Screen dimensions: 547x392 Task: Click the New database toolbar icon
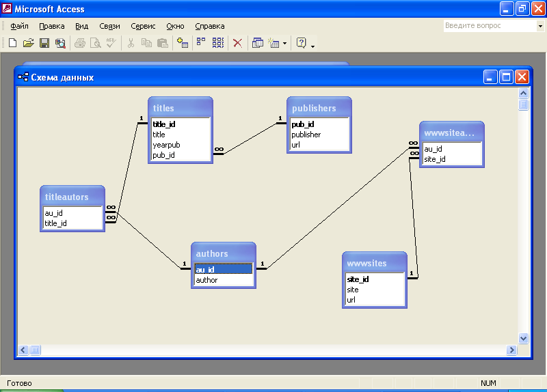(x=12, y=43)
